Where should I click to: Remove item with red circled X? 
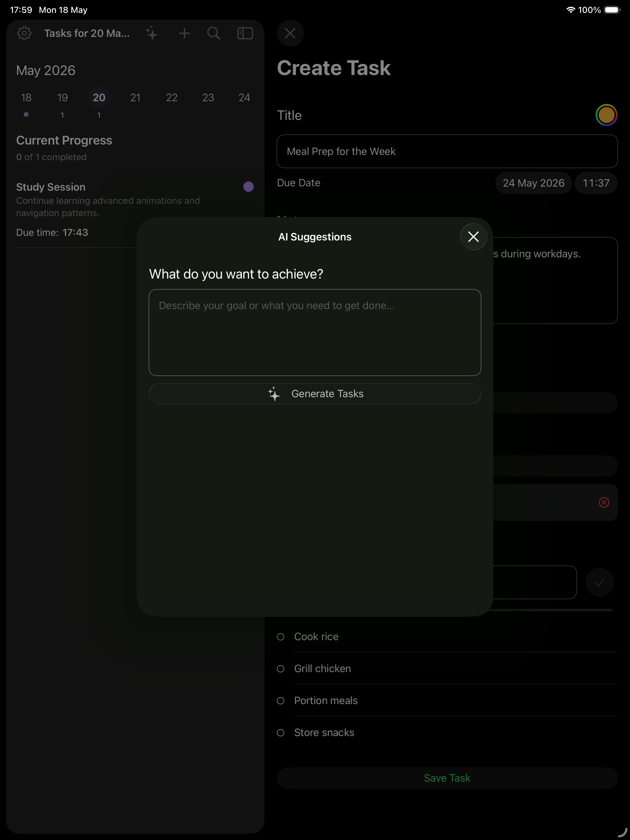click(x=604, y=502)
